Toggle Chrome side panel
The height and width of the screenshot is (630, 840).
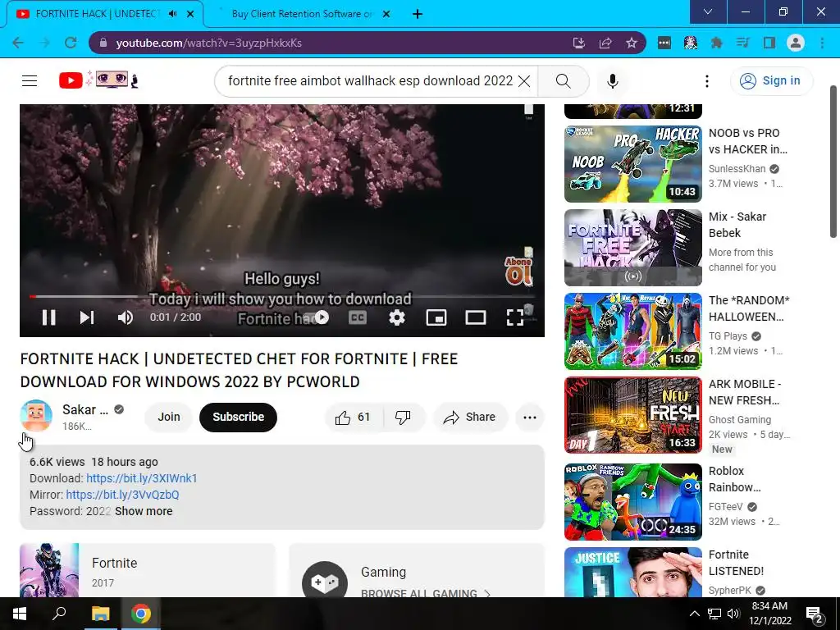click(769, 43)
